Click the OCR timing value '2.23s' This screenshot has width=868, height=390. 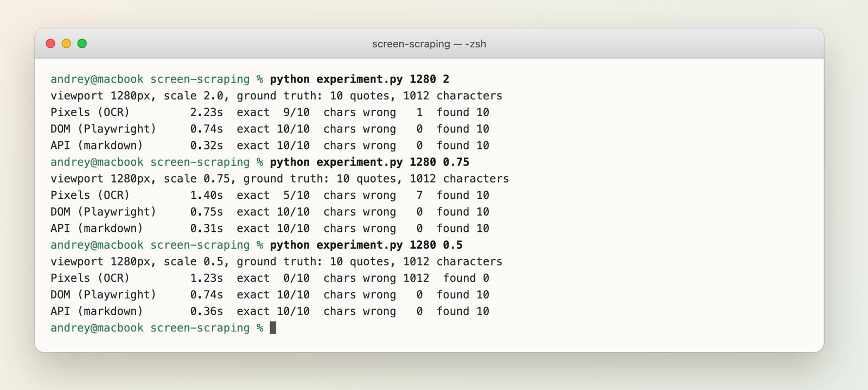[206, 112]
